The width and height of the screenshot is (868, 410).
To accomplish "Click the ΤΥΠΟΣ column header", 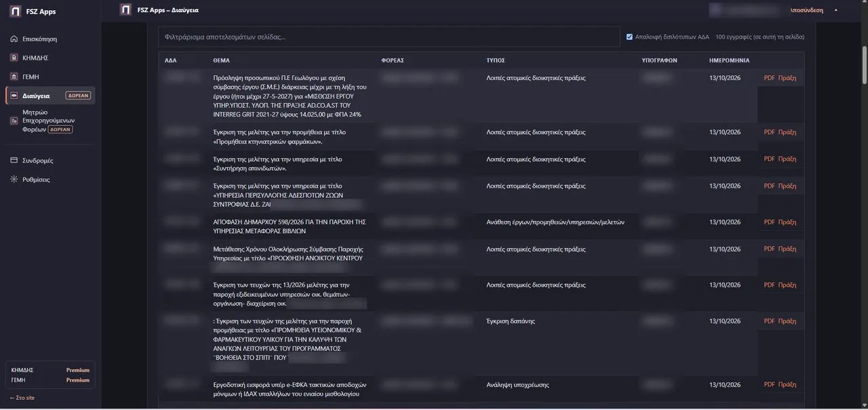I will [x=496, y=60].
